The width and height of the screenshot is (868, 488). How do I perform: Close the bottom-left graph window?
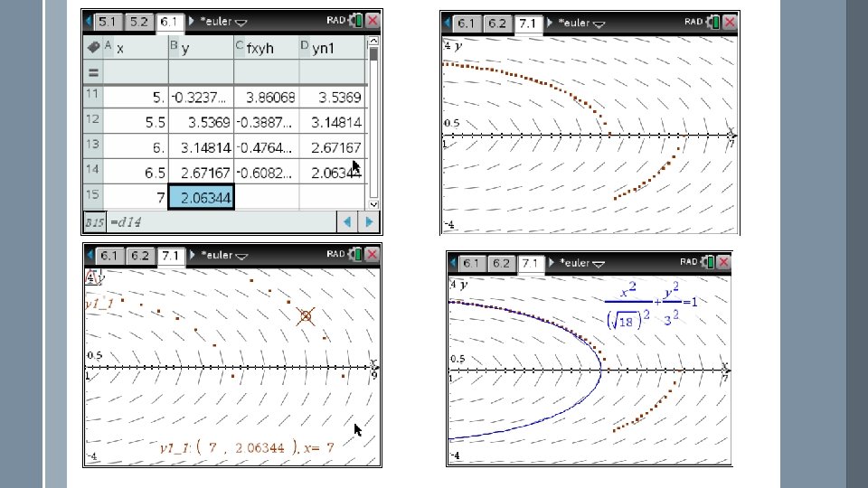(373, 254)
